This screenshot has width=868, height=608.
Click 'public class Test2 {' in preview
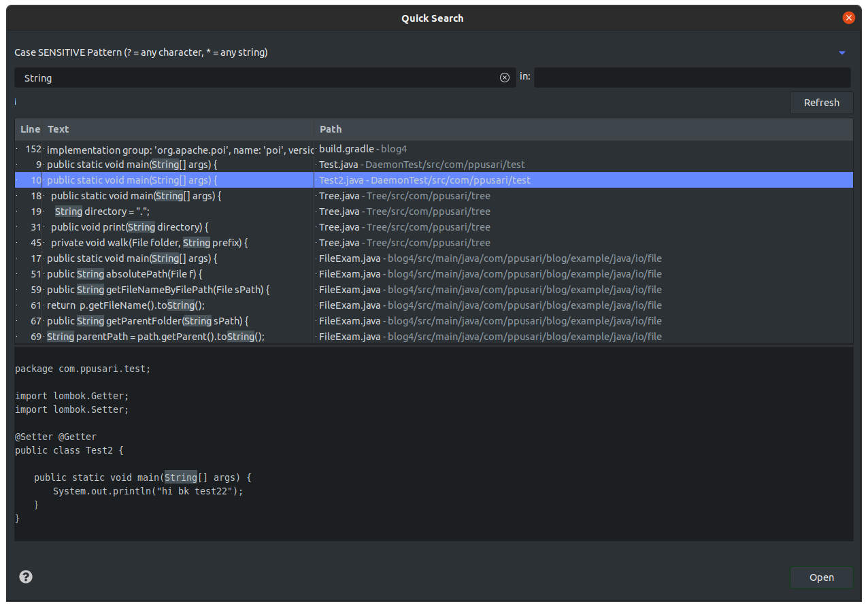69,450
